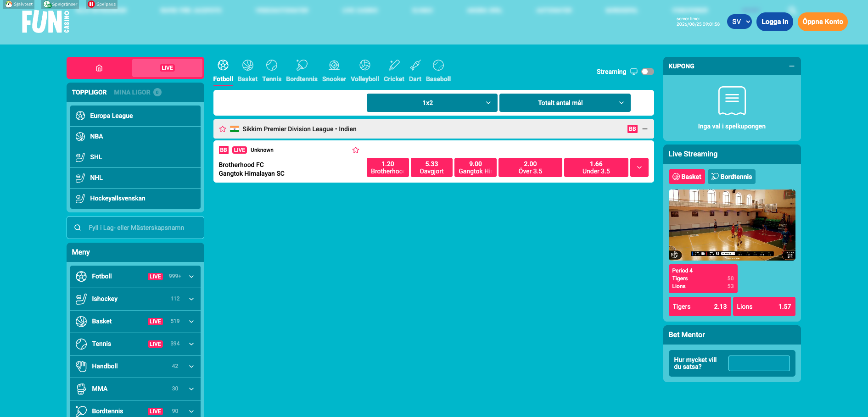Image resolution: width=868 pixels, height=417 pixels.
Task: Bet on Gangtok Hi at 9.00
Action: (476, 167)
